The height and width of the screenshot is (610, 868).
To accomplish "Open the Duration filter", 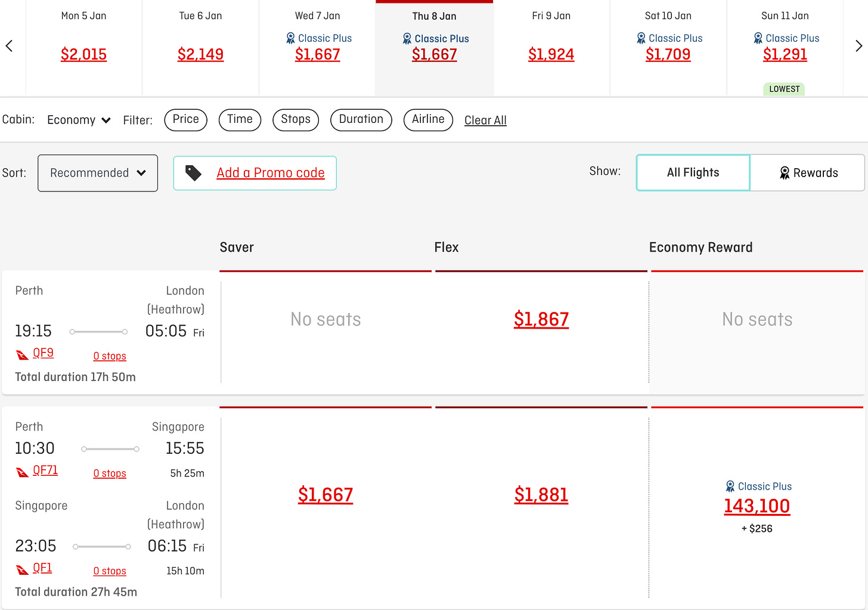I will click(361, 119).
